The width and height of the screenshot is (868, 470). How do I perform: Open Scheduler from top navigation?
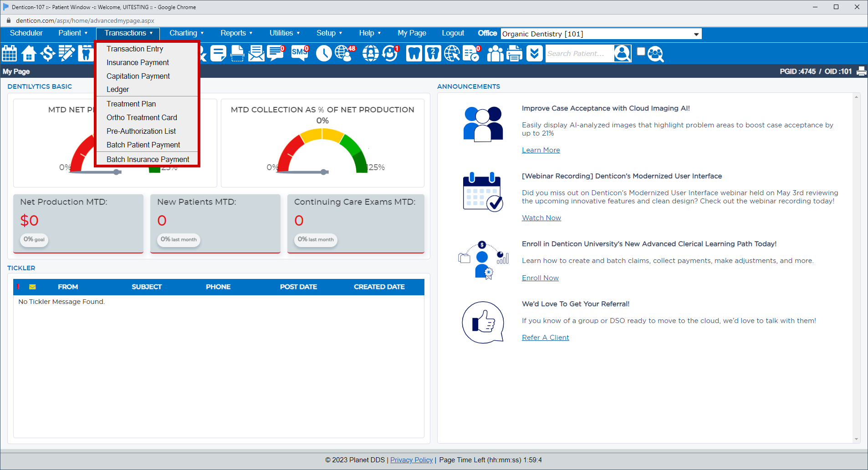[x=26, y=33]
